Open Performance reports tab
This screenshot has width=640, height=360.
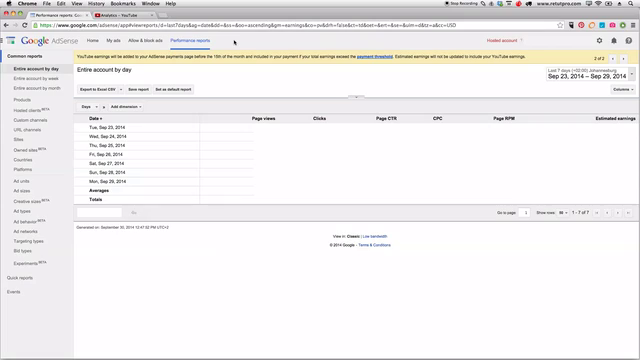point(190,40)
